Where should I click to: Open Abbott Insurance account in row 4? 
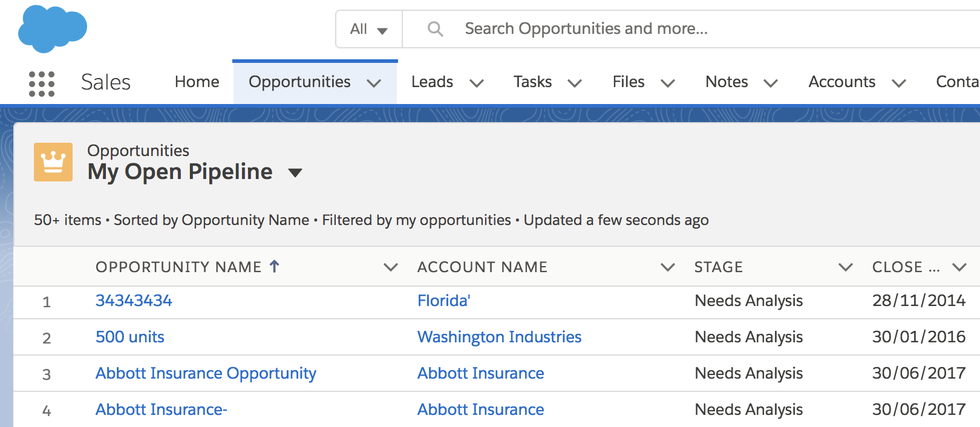coord(481,409)
